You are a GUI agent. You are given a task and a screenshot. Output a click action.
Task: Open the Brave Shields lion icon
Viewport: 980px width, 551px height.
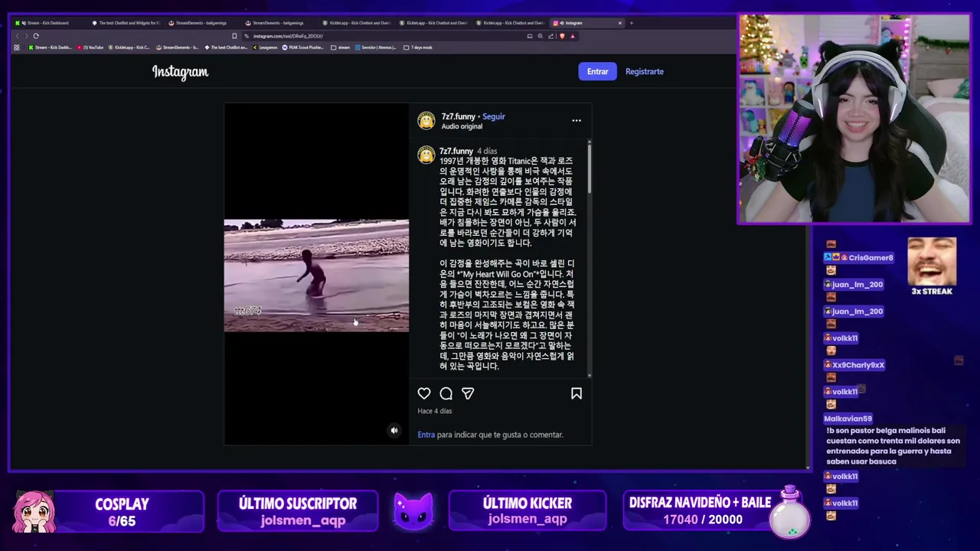click(x=562, y=36)
